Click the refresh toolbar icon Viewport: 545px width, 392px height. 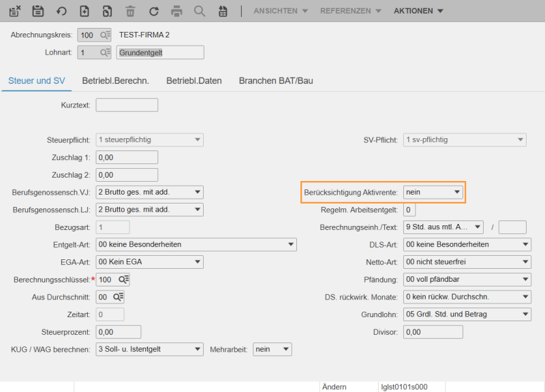click(154, 11)
